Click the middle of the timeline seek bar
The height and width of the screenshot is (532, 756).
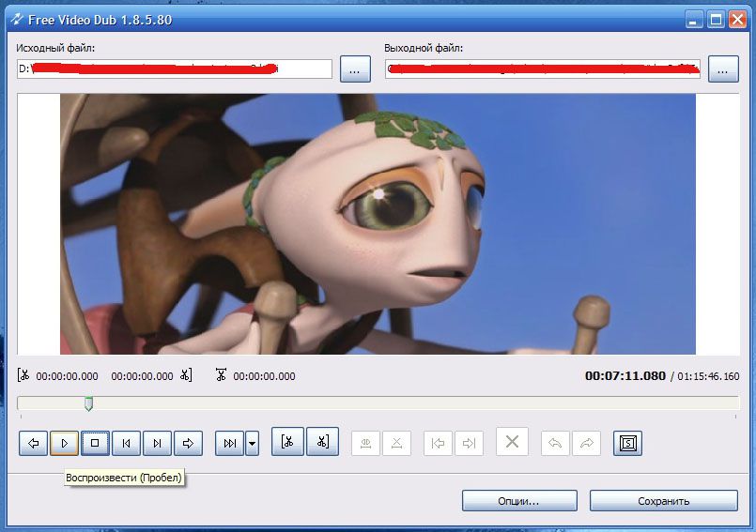click(378, 403)
